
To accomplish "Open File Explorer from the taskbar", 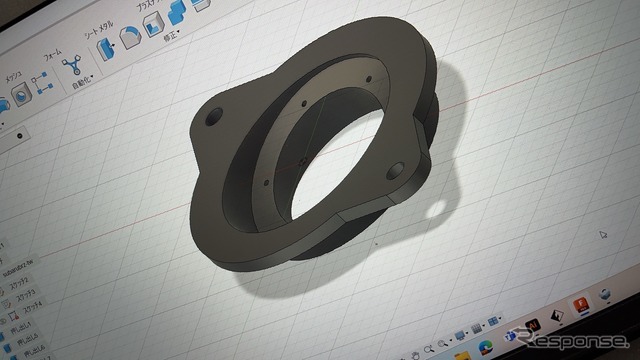I will pos(462,356).
